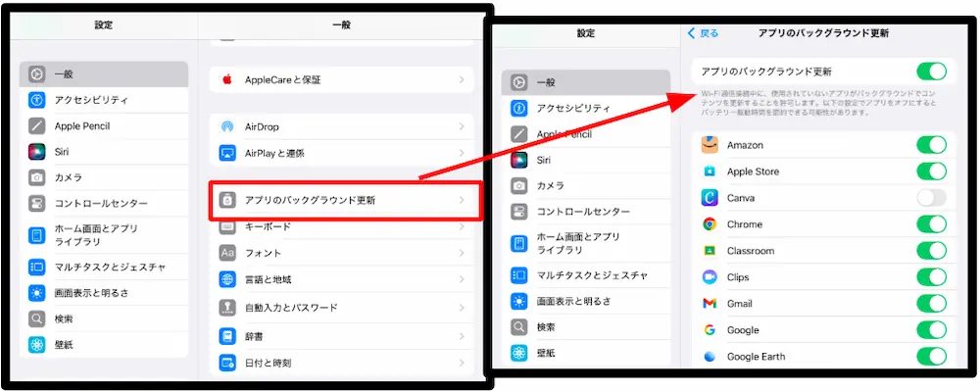Click the マルチタスクとジェスチャ icon in the 一般 screen sidebar
Viewport: 980px width, 391px height.
coord(37,267)
